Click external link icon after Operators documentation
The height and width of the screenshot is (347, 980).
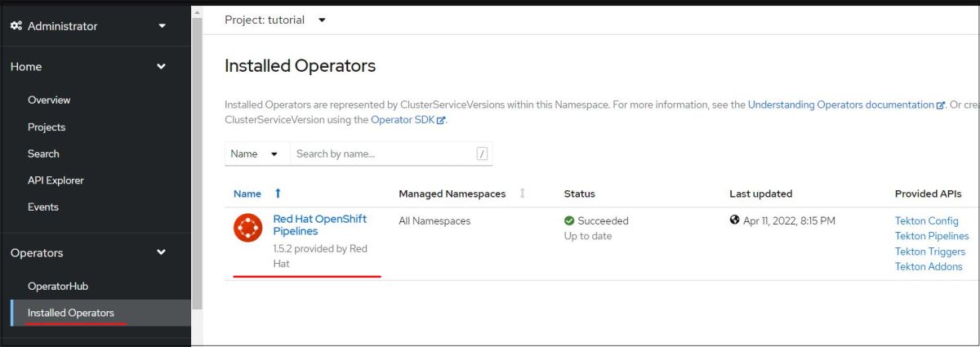point(940,105)
